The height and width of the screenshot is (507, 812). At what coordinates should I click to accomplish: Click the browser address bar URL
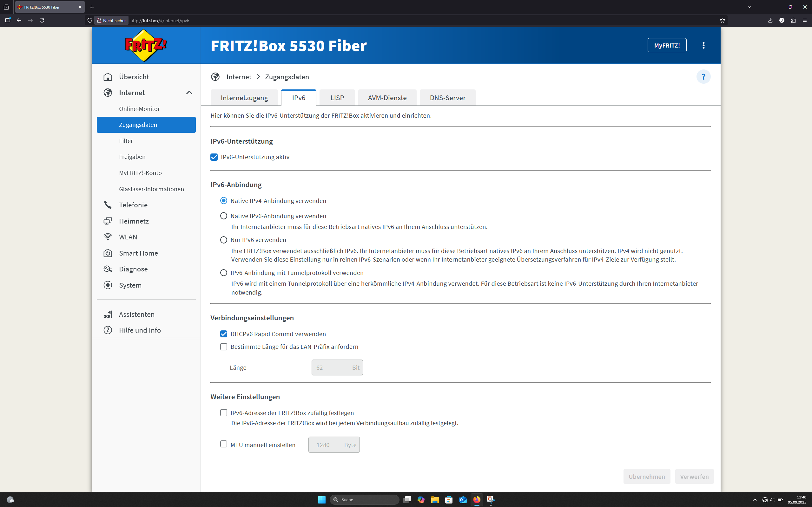(160, 21)
